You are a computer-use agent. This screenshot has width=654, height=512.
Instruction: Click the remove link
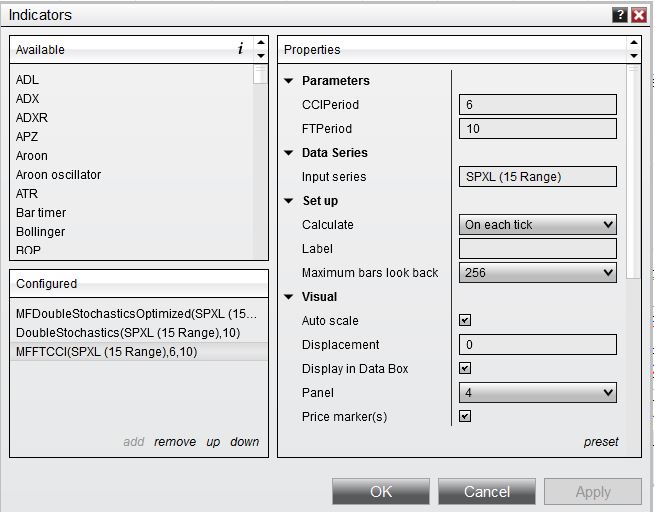tap(175, 442)
